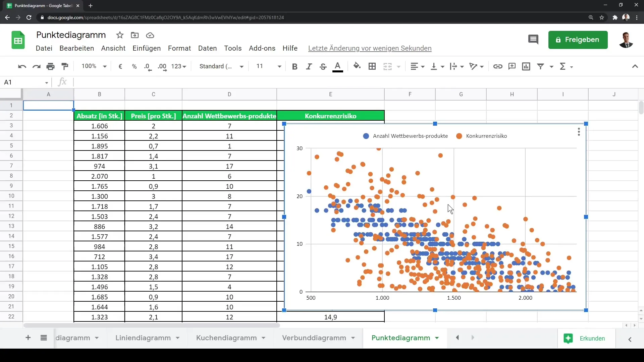Open the horizontal align dropdown
The image size is (644, 362).
418,66
